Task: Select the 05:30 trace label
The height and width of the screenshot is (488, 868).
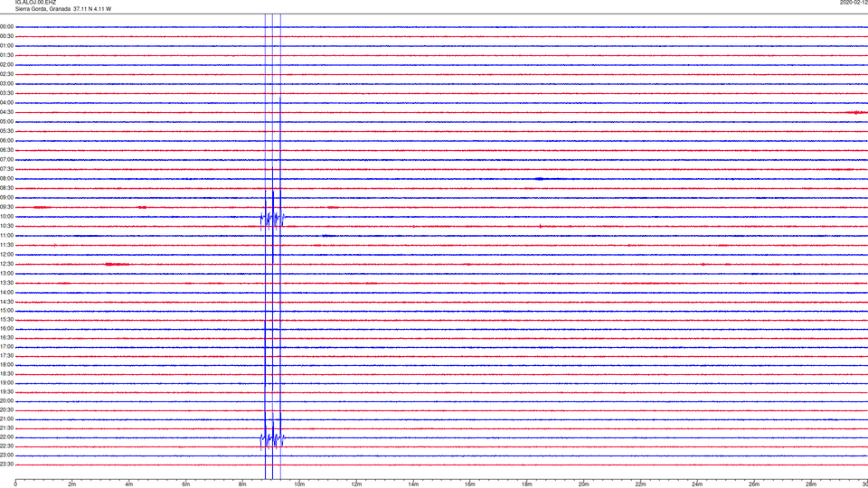Action: pyautogui.click(x=6, y=131)
